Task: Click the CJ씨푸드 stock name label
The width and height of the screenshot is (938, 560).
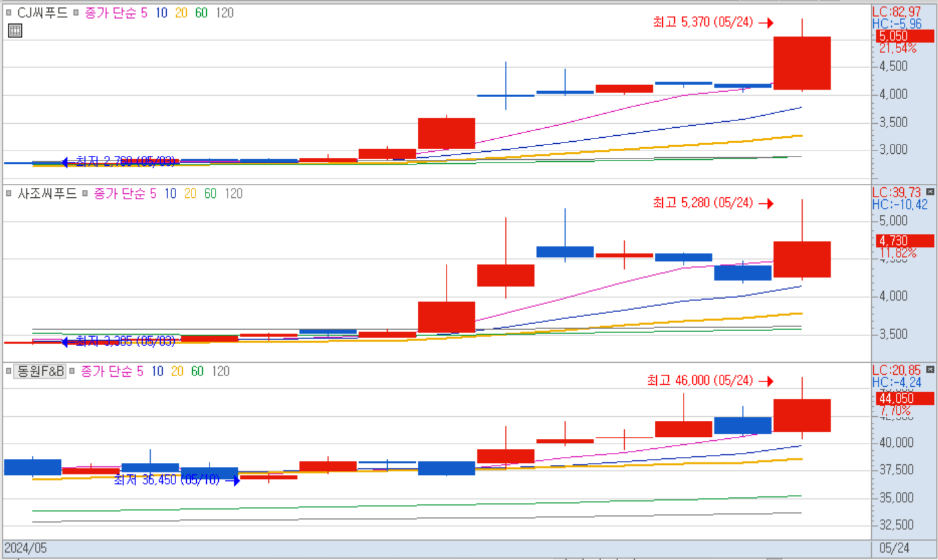Action: (x=42, y=13)
